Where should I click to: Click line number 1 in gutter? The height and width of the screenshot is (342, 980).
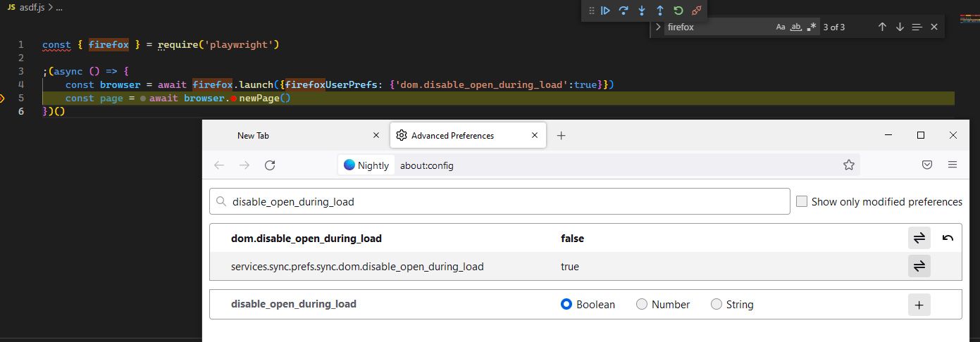[x=21, y=44]
